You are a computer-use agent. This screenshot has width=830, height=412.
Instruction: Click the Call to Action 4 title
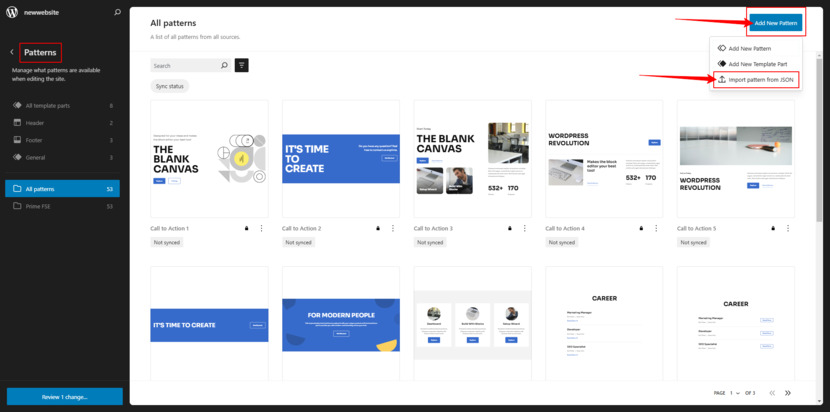pos(565,228)
